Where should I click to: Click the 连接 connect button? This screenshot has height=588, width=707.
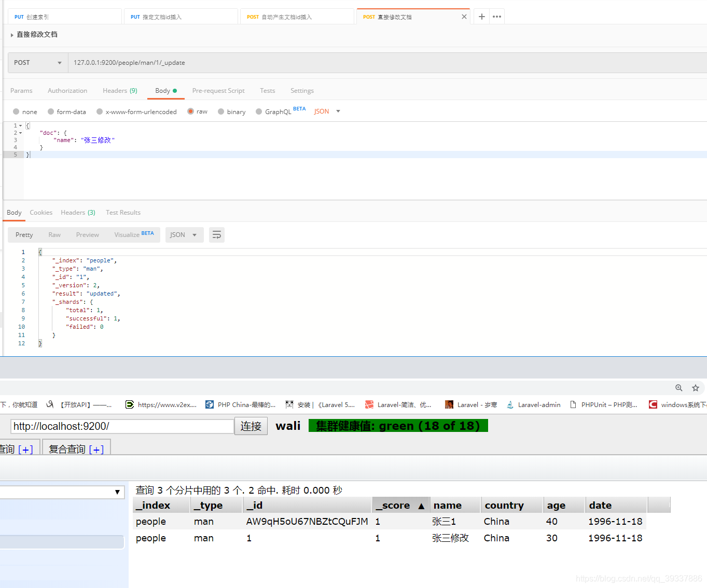click(251, 426)
